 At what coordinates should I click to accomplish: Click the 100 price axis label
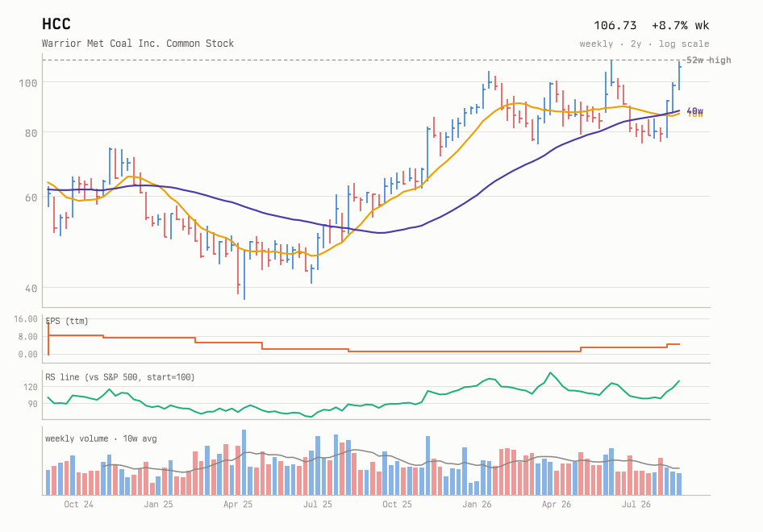point(27,83)
